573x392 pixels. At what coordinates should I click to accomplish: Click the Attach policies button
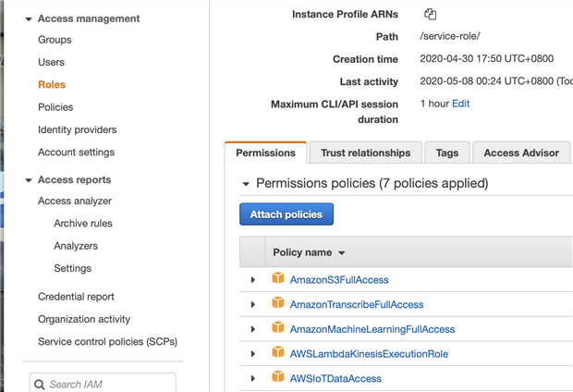(286, 214)
